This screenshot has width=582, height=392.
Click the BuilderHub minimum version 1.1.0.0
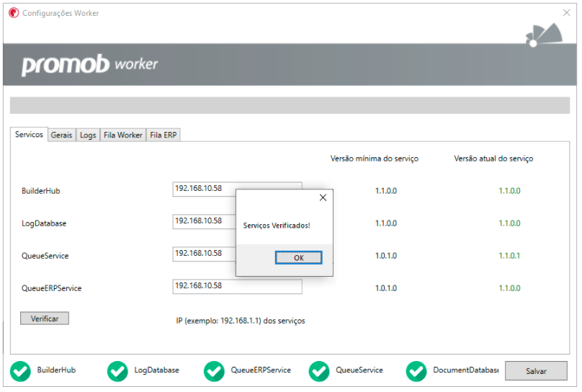[385, 191]
